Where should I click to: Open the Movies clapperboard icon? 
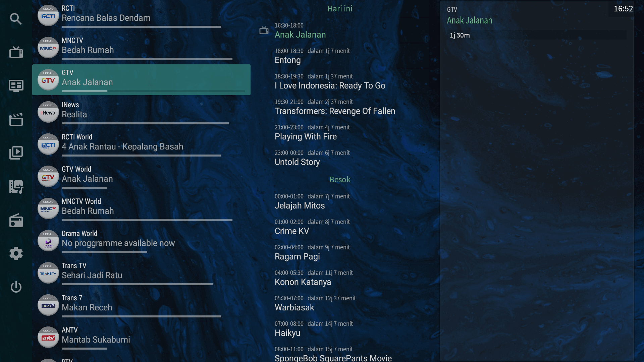[16, 119]
